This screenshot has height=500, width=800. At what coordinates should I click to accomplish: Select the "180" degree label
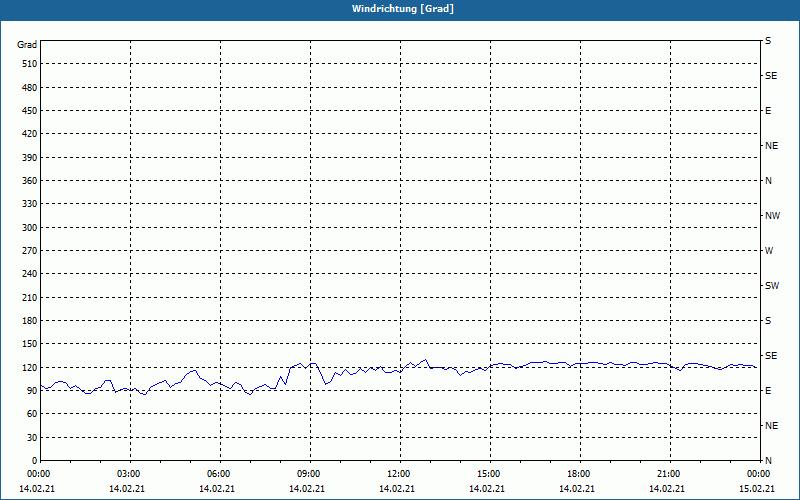click(x=30, y=321)
